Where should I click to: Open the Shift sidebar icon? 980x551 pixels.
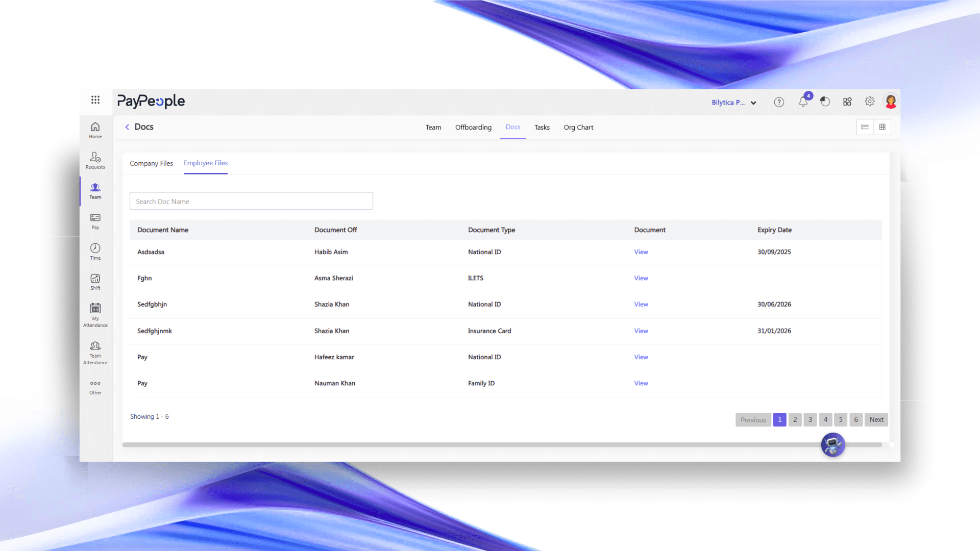tap(95, 282)
